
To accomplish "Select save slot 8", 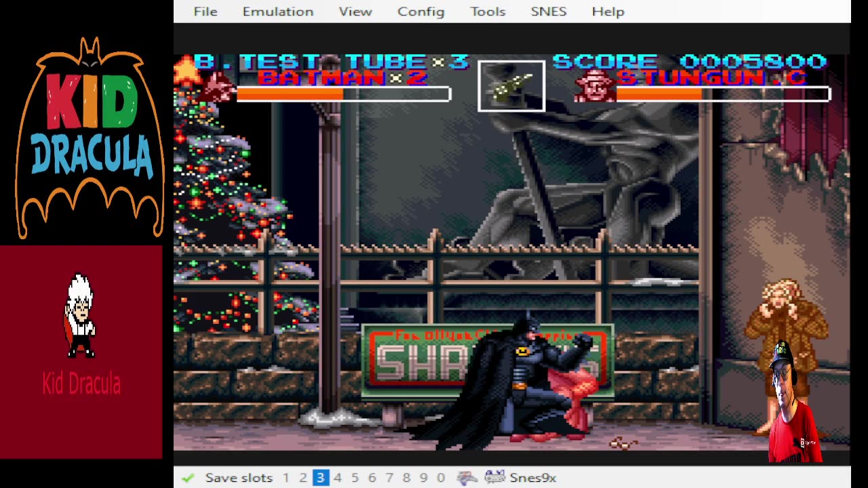I will [x=406, y=478].
